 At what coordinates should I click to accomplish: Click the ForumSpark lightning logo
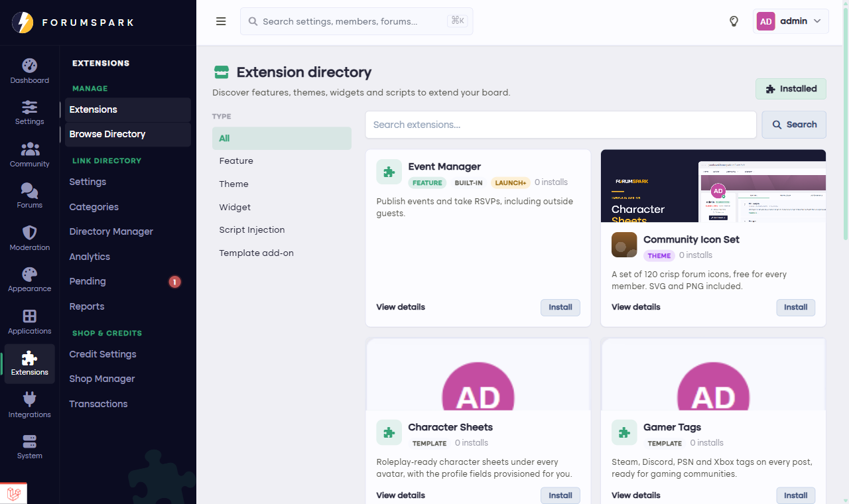pyautogui.click(x=23, y=23)
